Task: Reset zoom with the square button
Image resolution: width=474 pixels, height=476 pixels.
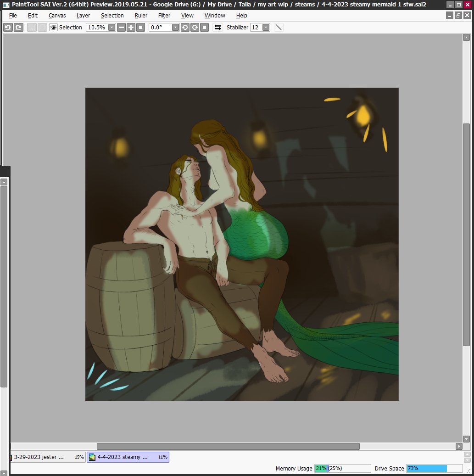Action: 140,28
